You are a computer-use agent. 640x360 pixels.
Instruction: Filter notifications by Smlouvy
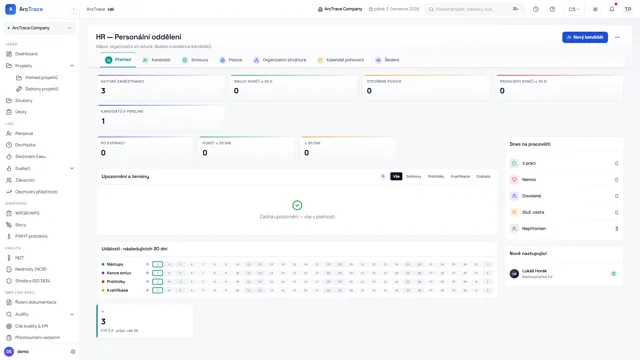[x=413, y=176]
